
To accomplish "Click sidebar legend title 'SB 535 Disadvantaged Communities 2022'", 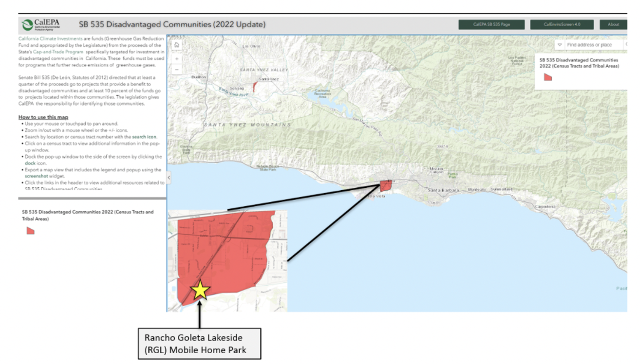I will tap(88, 215).
